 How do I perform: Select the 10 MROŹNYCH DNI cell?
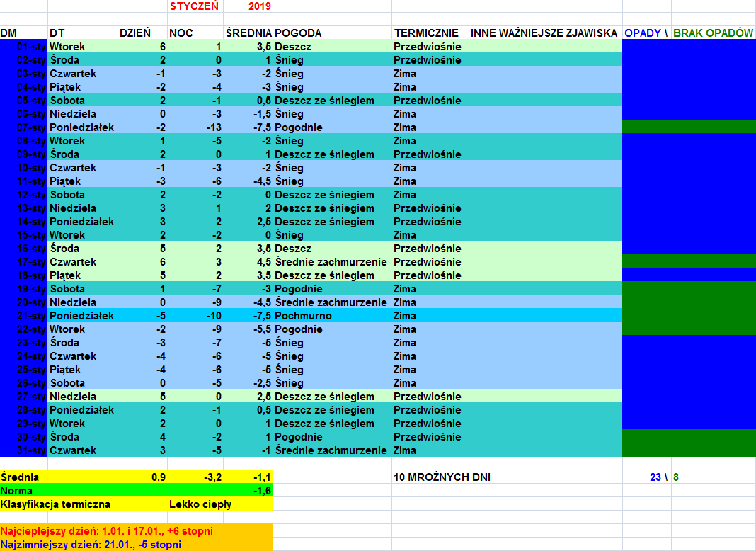(442, 477)
